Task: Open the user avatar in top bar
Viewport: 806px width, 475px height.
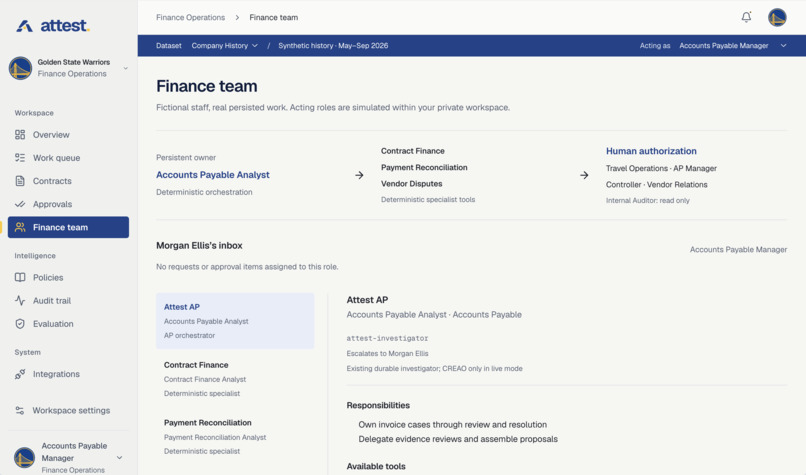Action: [x=777, y=17]
